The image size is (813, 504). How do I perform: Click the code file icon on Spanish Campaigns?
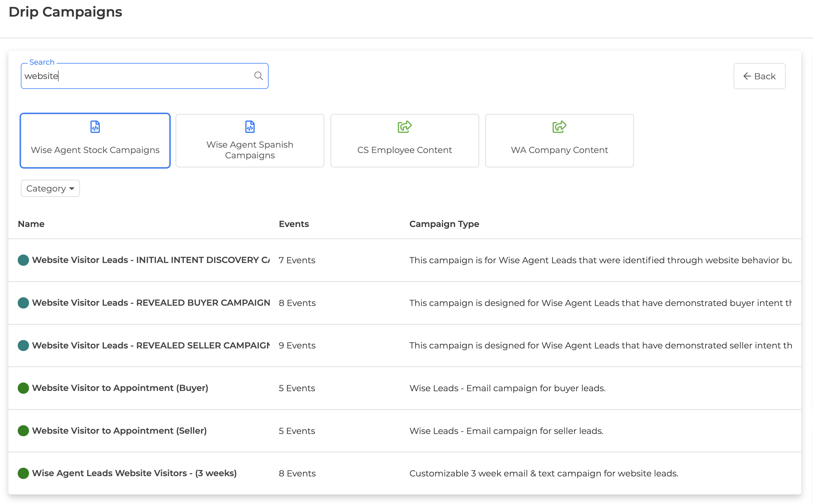click(x=250, y=127)
